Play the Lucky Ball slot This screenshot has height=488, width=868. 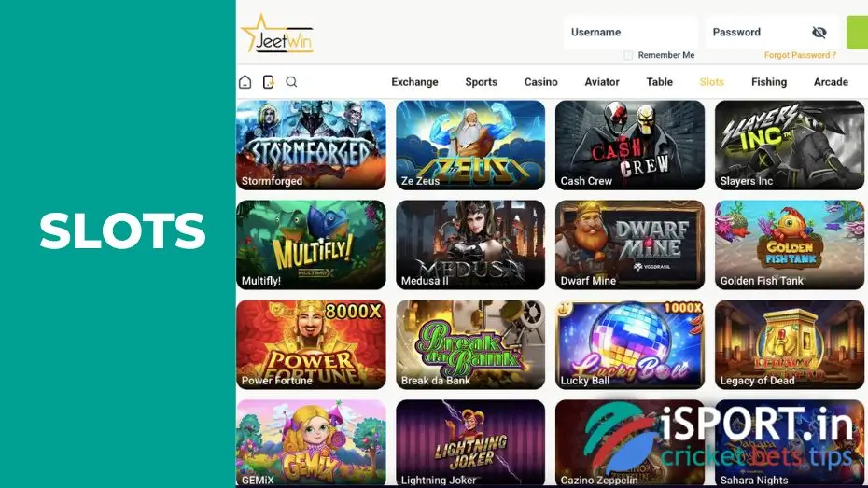(630, 344)
